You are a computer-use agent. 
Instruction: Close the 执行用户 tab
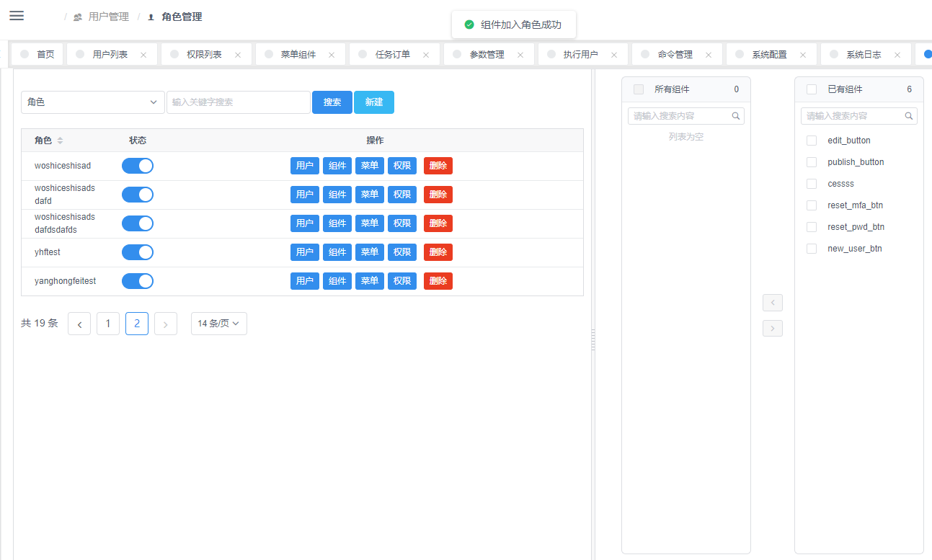pyautogui.click(x=614, y=55)
